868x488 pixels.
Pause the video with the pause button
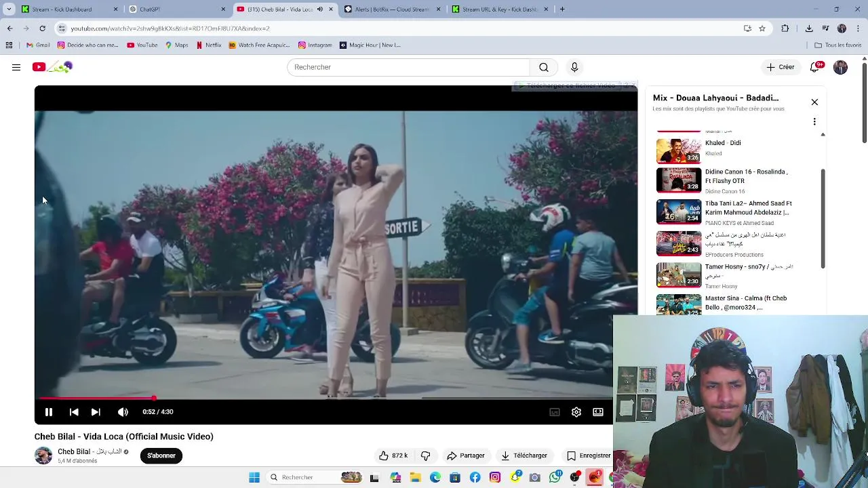[49, 411]
